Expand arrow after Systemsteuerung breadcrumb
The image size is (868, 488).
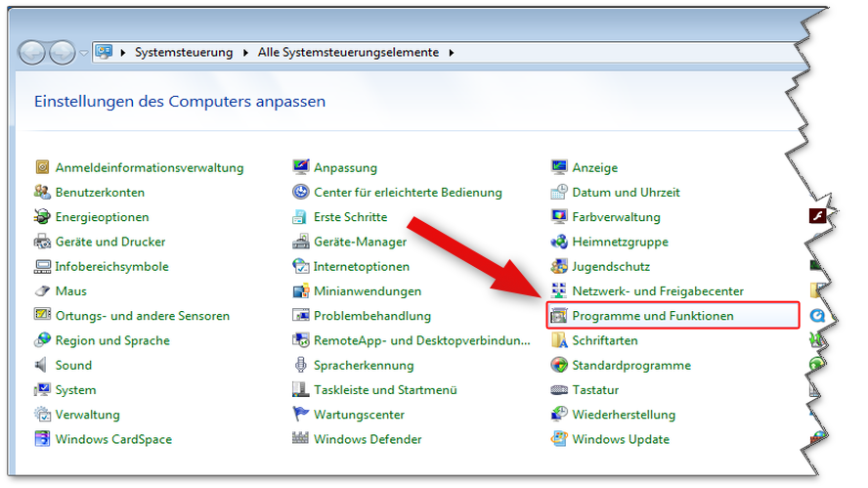coord(245,53)
